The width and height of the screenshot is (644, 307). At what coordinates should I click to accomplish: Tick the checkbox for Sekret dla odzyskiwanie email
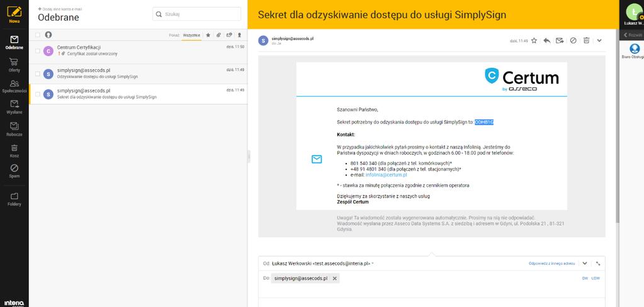[x=38, y=94]
